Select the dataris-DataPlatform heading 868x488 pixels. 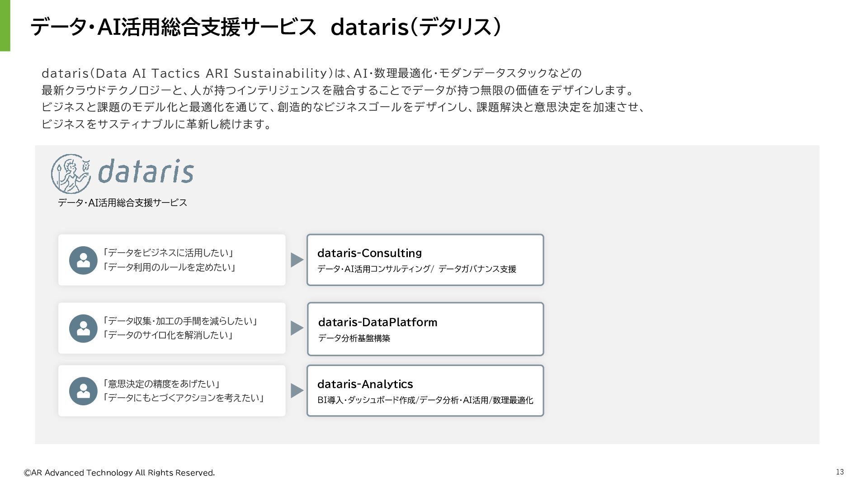[377, 322]
